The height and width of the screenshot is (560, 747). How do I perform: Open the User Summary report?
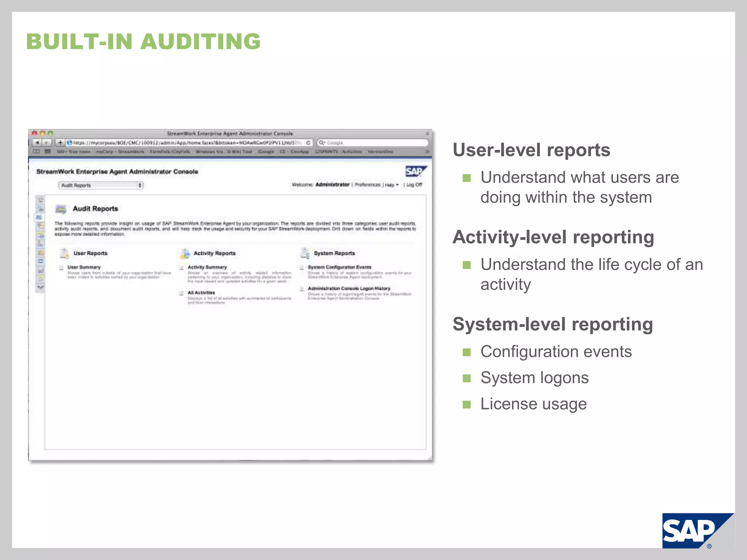(84, 267)
